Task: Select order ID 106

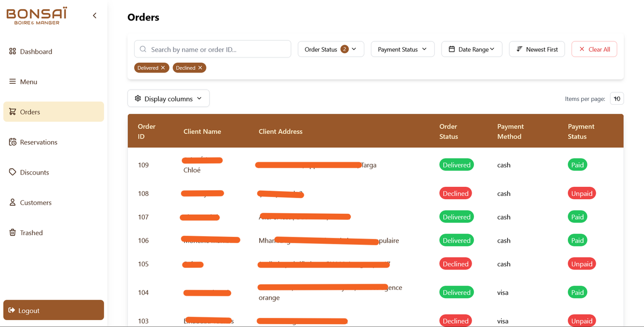Action: click(143, 241)
